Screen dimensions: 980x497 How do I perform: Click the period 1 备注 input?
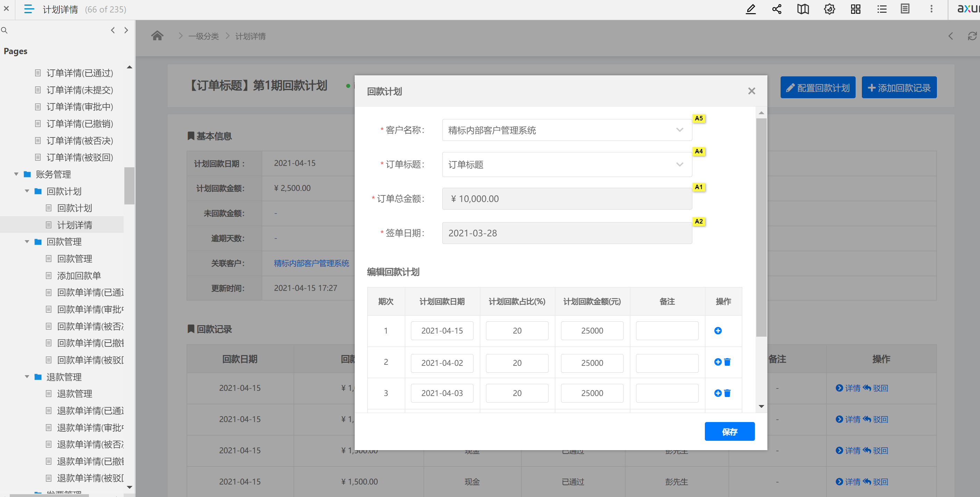pyautogui.click(x=667, y=330)
